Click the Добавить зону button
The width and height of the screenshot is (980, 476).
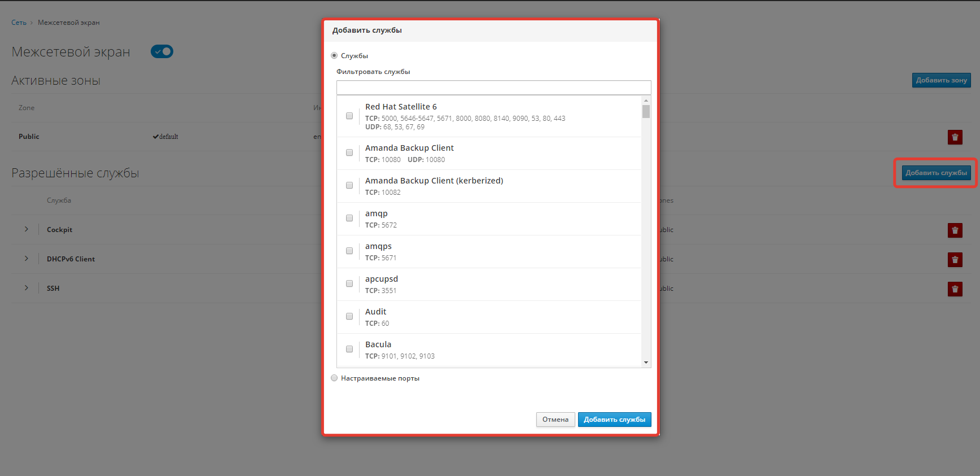point(942,80)
